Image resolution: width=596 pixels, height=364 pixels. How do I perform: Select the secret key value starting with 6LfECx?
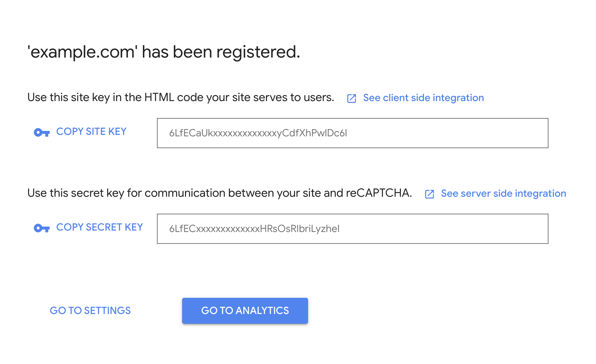254,229
